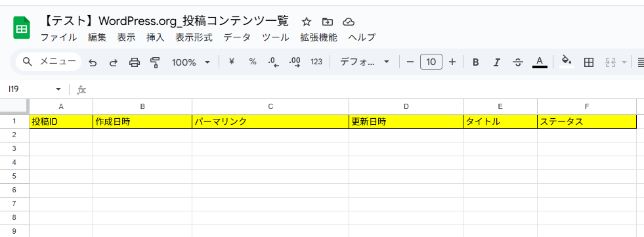Toggle strikethrough formatting
644x237 pixels.
click(519, 62)
